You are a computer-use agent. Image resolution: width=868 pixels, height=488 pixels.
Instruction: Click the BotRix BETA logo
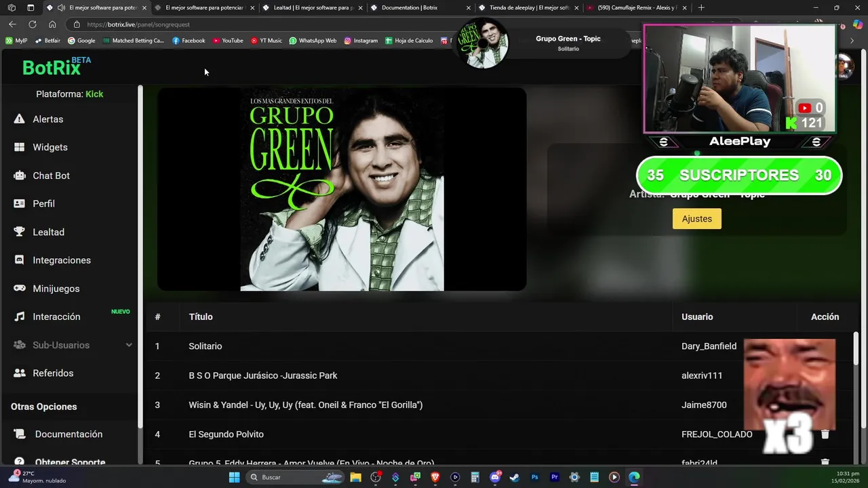(x=56, y=66)
